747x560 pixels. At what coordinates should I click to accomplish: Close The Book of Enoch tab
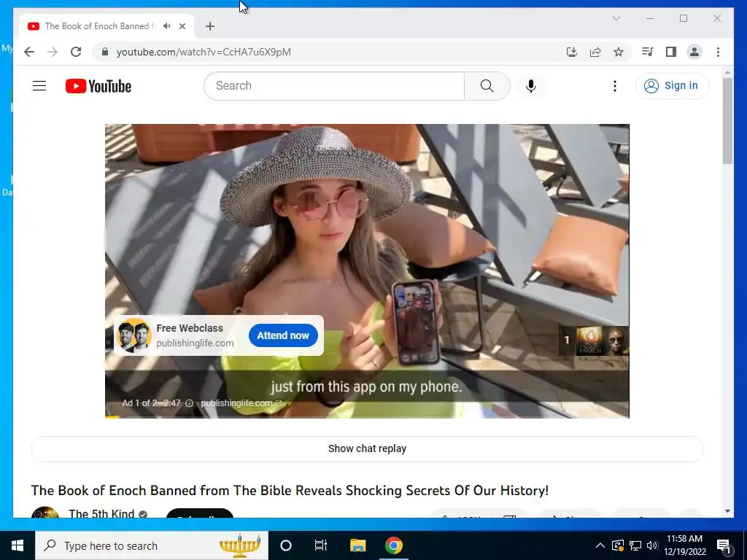182,26
